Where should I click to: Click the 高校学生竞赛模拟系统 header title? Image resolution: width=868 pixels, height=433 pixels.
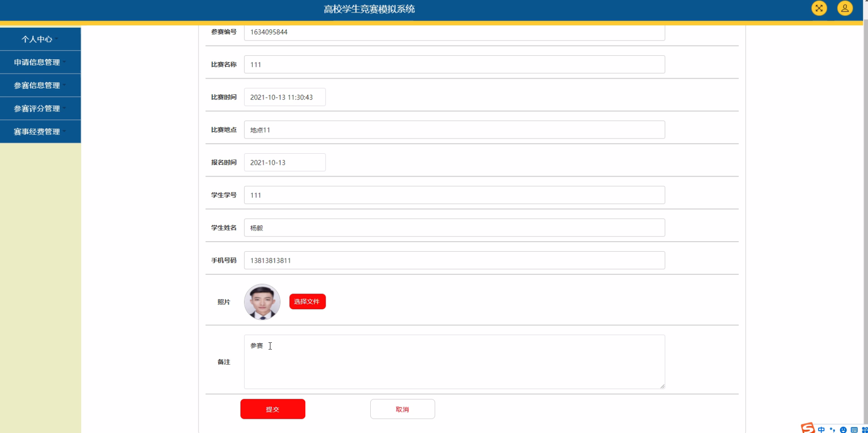pyautogui.click(x=369, y=9)
